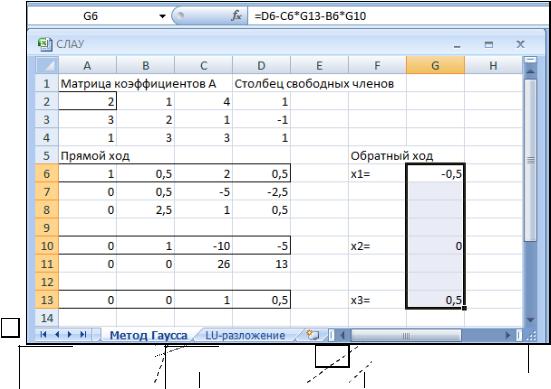Maximize the СЛАУ workbook window
Viewport: 551px width, 389px height.
pos(488,44)
